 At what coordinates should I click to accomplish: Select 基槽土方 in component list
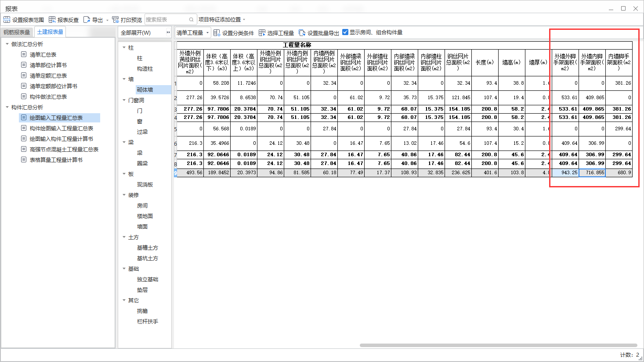click(x=148, y=247)
